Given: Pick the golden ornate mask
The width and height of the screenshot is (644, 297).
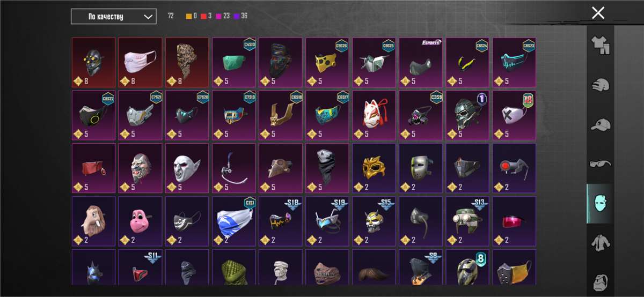Looking at the screenshot, I should [374, 168].
